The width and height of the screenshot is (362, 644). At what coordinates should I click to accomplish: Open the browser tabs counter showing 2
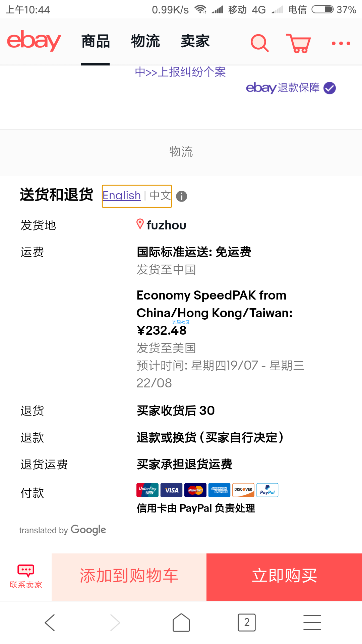[247, 623]
